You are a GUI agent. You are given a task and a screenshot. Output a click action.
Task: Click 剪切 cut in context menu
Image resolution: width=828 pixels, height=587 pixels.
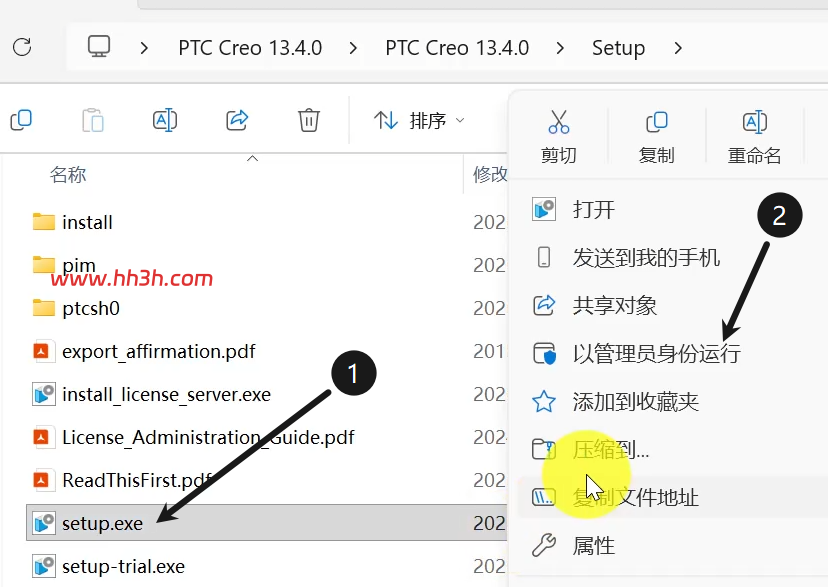pos(558,137)
